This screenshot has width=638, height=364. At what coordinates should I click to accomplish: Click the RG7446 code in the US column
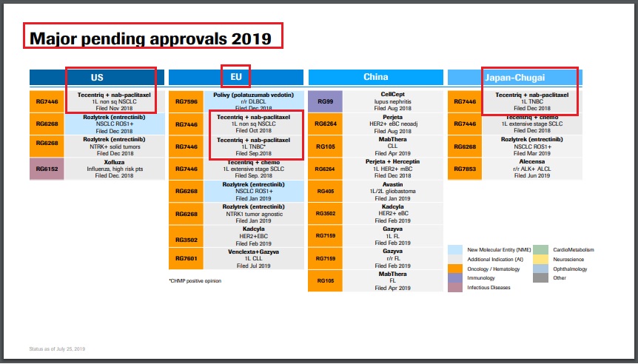[47, 101]
